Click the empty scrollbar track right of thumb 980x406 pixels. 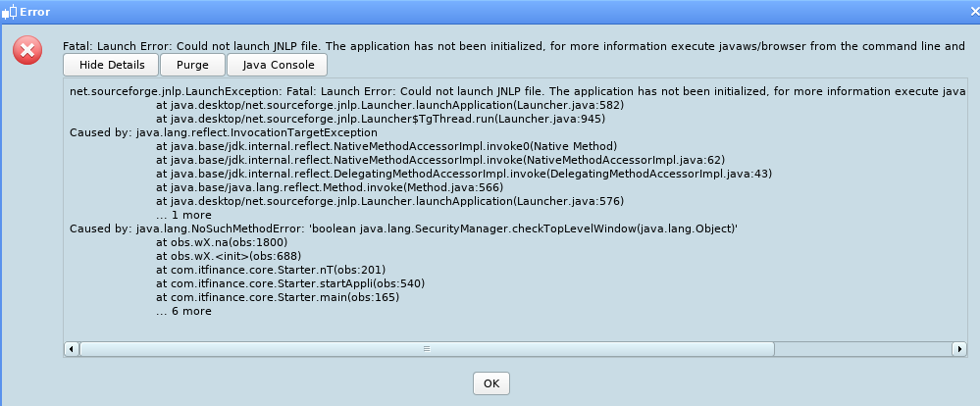click(862, 348)
